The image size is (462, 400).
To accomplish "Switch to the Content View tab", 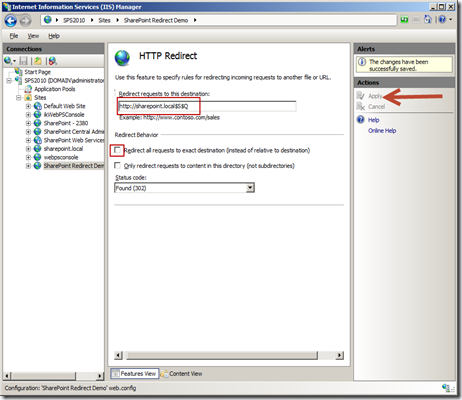I will pos(182,374).
